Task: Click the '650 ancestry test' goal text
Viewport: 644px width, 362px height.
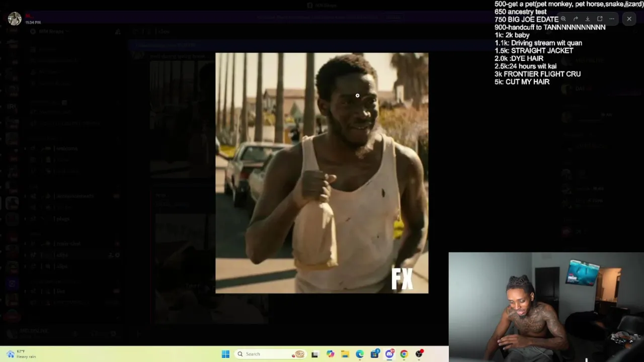Action: 521,12
